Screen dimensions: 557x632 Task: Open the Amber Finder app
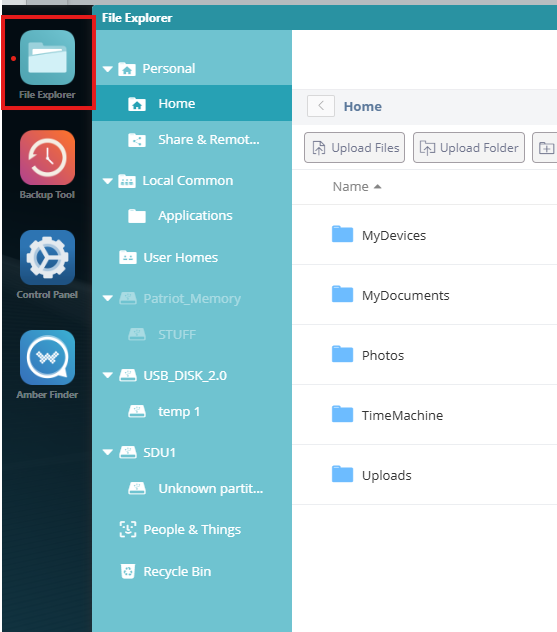coord(47,358)
